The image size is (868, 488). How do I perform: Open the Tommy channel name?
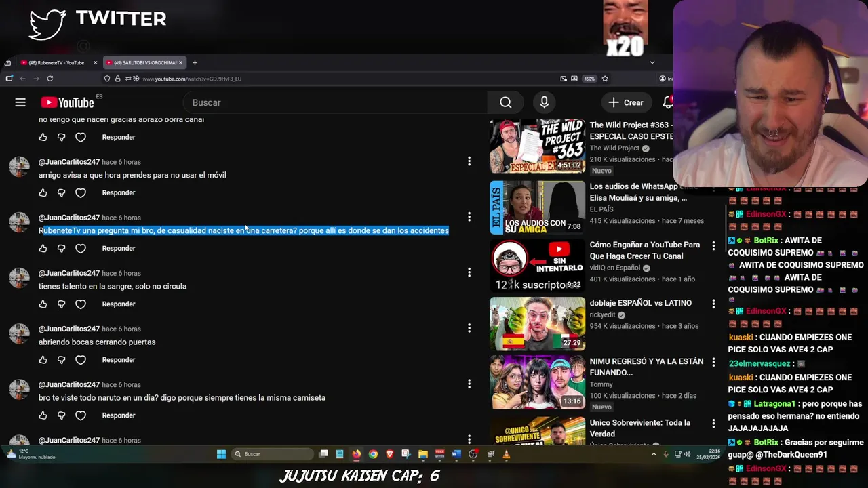[601, 384]
